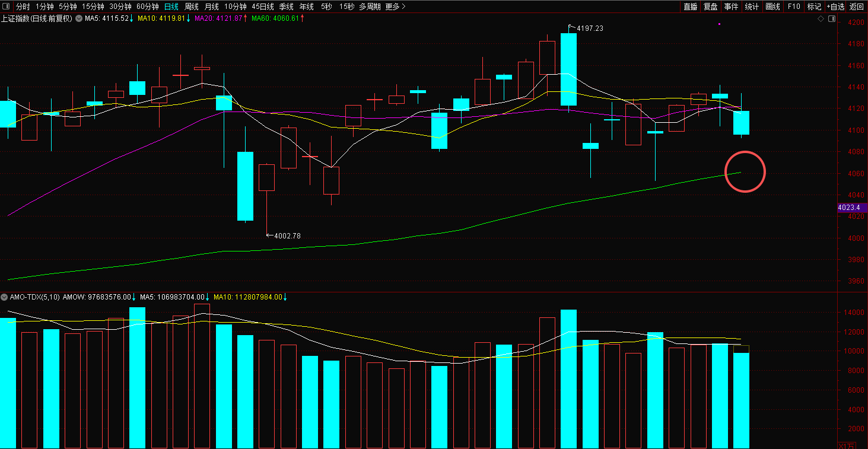Open the 多周期 multi-period view
The height and width of the screenshot is (449, 868).
click(370, 7)
